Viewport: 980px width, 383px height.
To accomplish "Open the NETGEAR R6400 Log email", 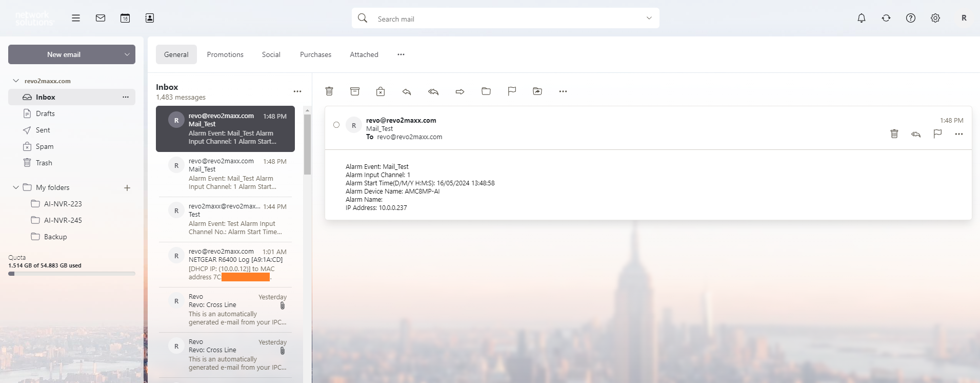I will point(226,264).
